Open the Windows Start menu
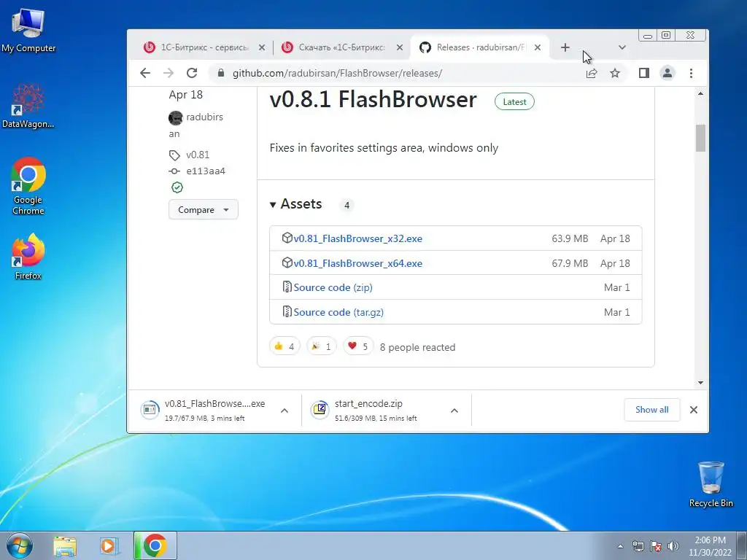 20,545
